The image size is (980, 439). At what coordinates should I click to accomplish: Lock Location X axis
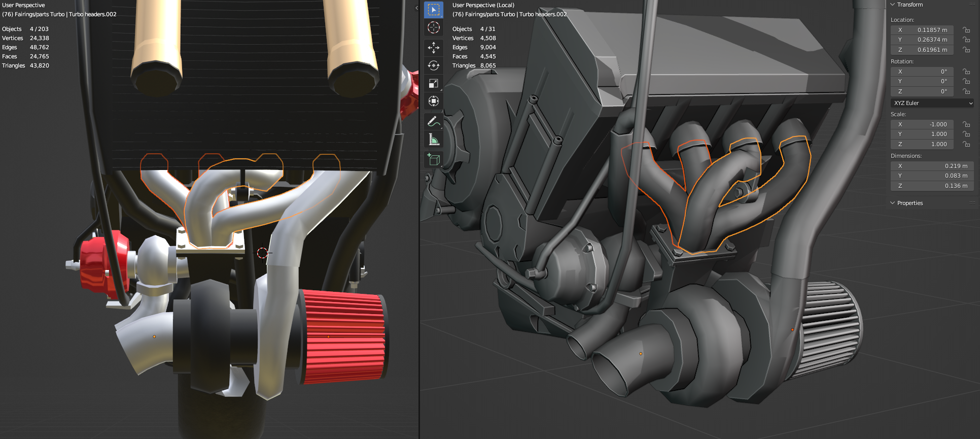click(966, 30)
